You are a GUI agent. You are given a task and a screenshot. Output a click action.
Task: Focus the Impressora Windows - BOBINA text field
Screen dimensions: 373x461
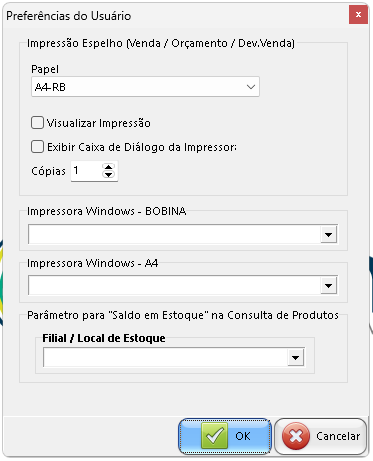click(x=174, y=235)
